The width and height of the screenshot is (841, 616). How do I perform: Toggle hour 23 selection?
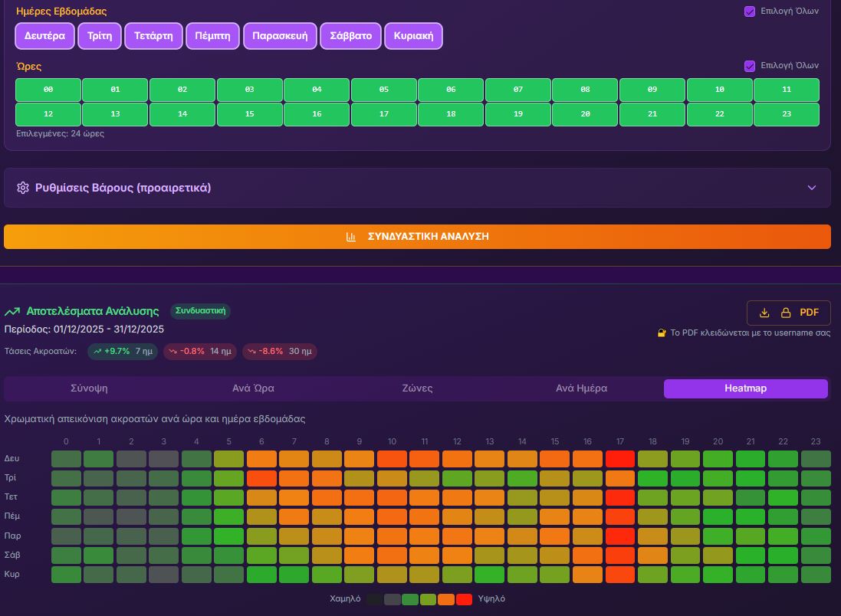click(787, 114)
